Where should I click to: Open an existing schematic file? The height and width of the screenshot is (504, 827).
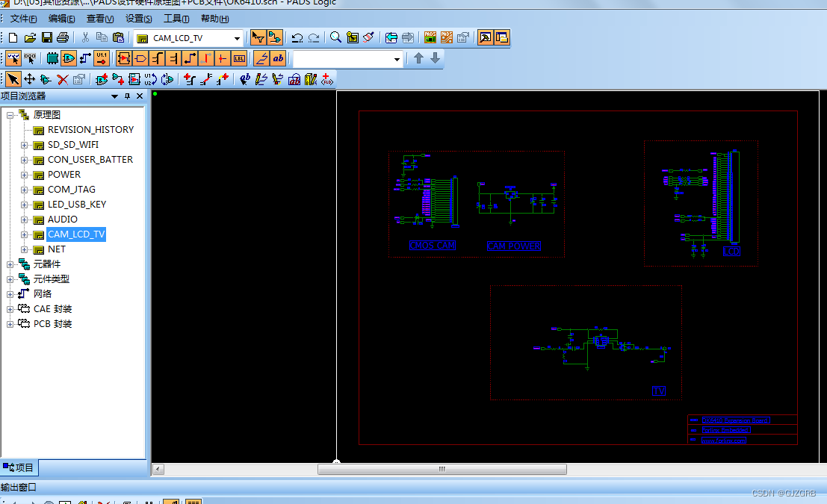coord(30,37)
